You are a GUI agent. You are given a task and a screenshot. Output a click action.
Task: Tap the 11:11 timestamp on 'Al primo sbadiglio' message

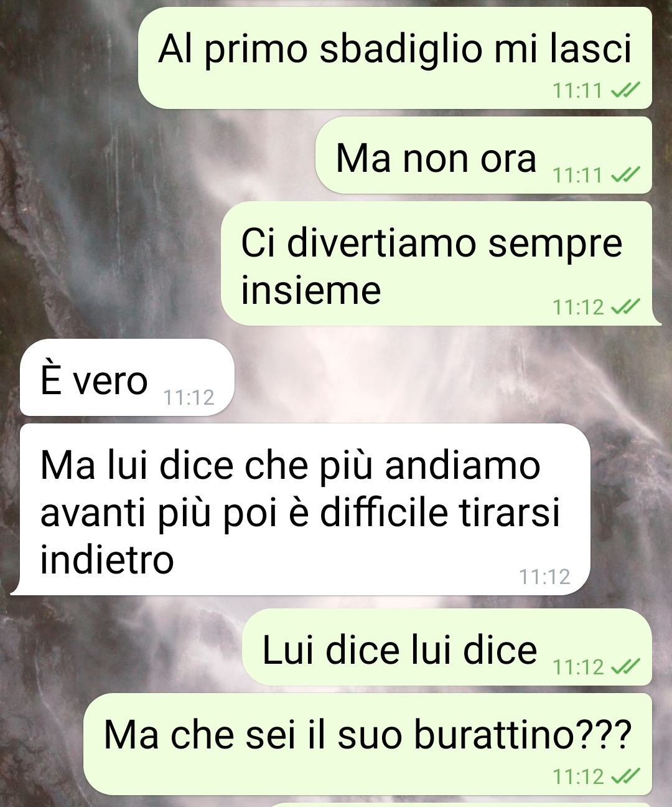point(578,91)
